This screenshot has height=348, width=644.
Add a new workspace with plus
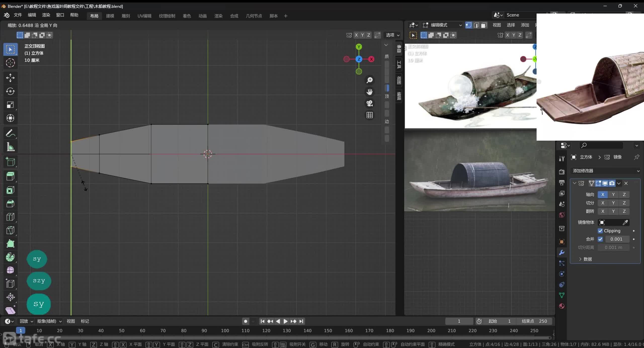tap(286, 16)
